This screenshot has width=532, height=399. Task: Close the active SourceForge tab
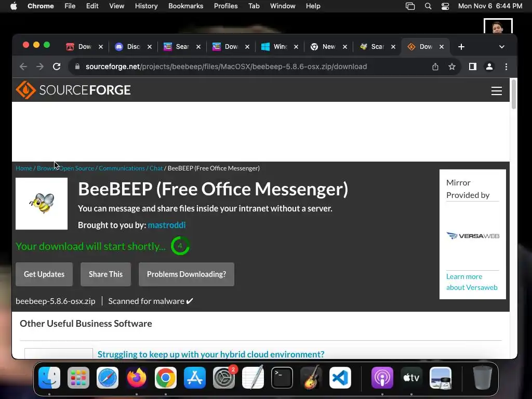click(x=442, y=47)
